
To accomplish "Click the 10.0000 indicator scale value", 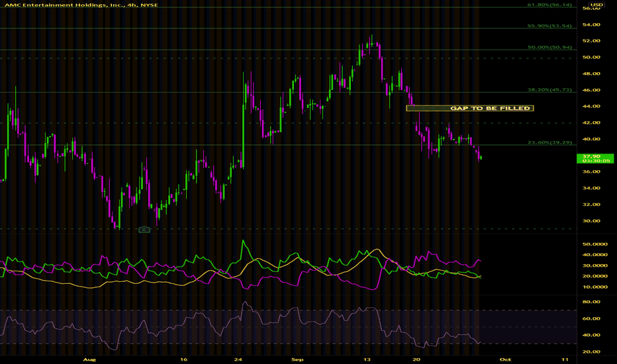I will (595, 287).
